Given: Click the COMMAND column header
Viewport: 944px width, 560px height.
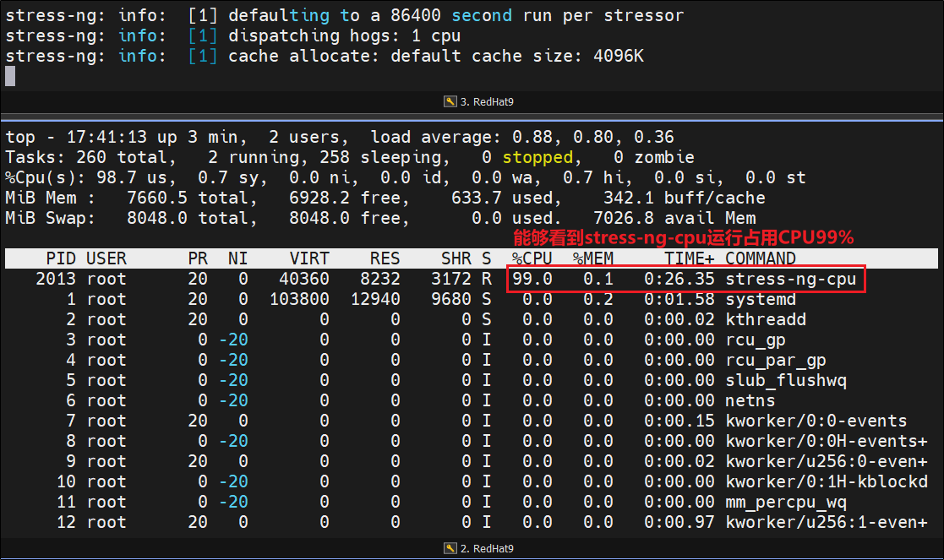Looking at the screenshot, I should pyautogui.click(x=761, y=258).
